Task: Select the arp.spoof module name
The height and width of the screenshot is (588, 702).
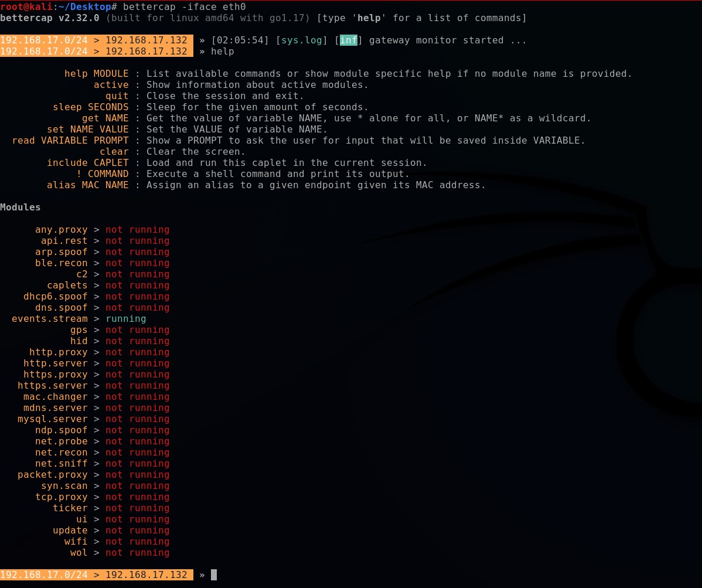Action: tap(61, 252)
